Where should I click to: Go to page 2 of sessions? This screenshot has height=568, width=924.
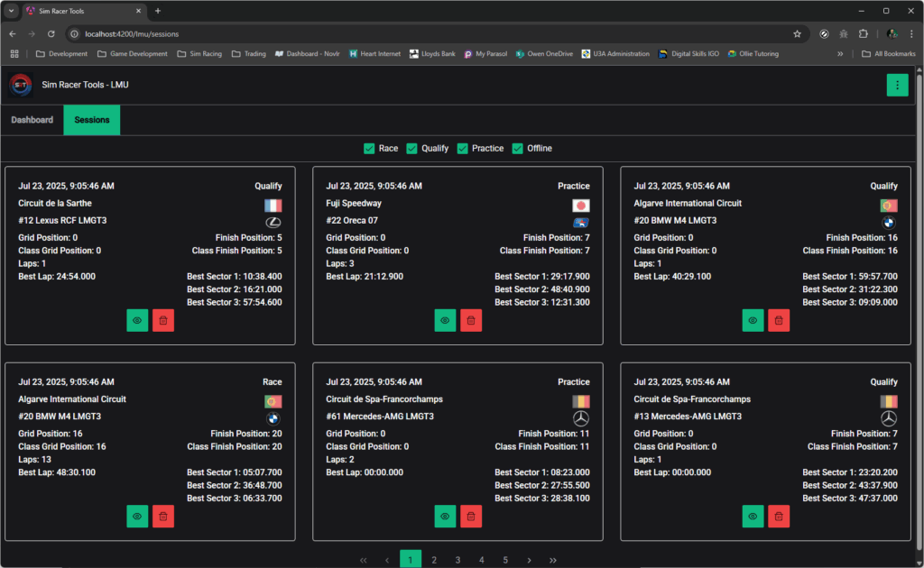tap(434, 560)
